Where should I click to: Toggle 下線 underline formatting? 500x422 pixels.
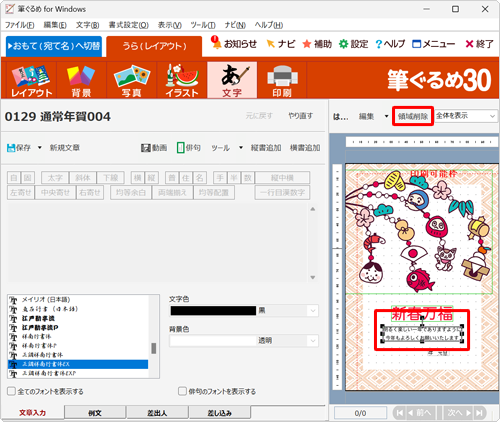(x=110, y=178)
